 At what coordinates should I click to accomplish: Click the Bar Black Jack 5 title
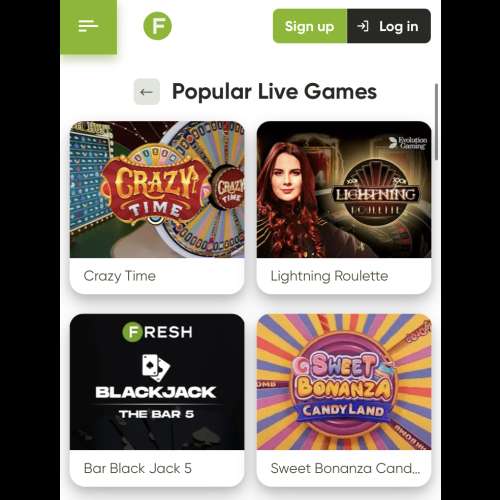point(138,468)
